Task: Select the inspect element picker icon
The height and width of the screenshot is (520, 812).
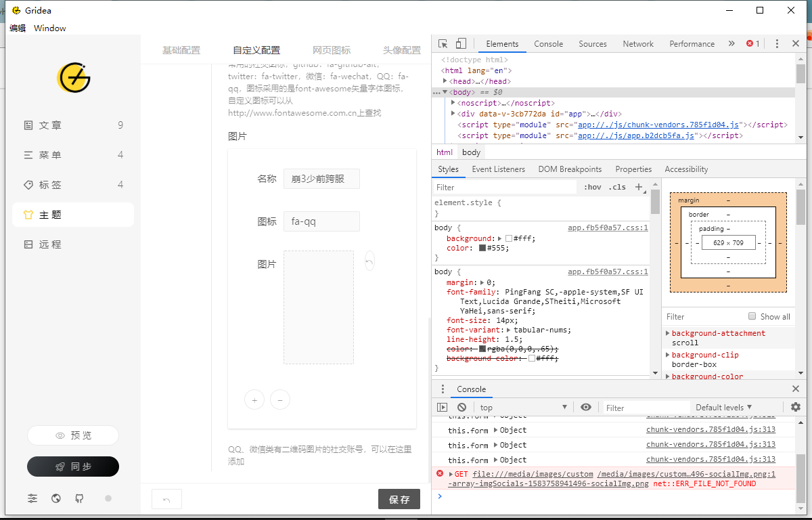Action: 443,43
